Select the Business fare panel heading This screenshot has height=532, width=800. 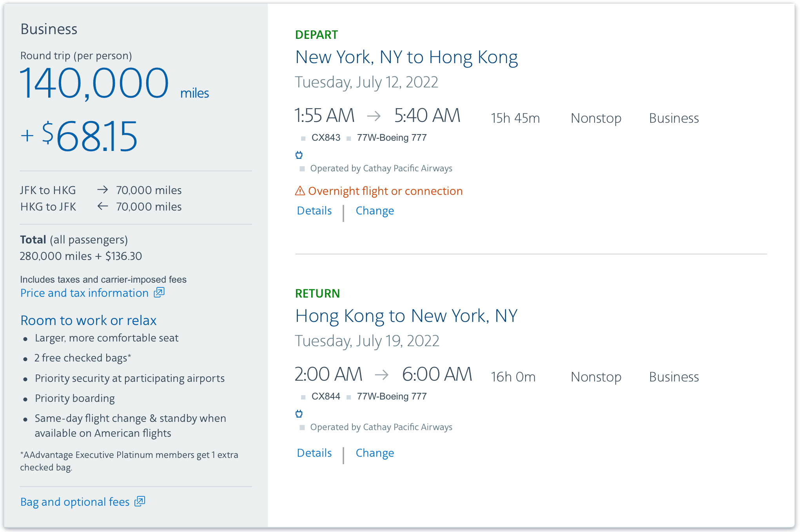[x=49, y=29]
